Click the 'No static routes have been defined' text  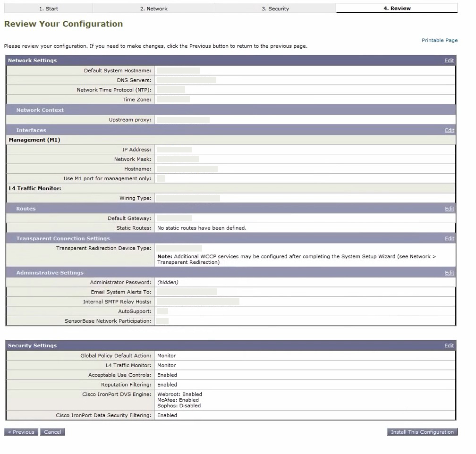(x=202, y=228)
